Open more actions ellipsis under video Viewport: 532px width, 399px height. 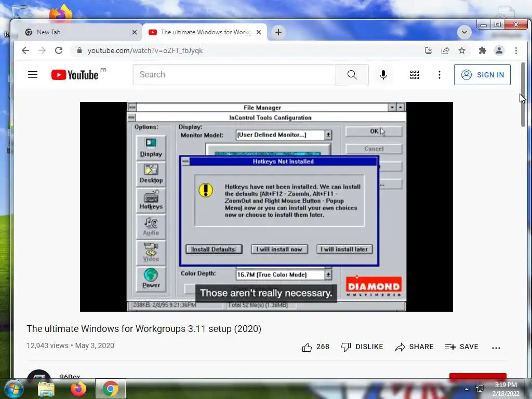(x=496, y=348)
